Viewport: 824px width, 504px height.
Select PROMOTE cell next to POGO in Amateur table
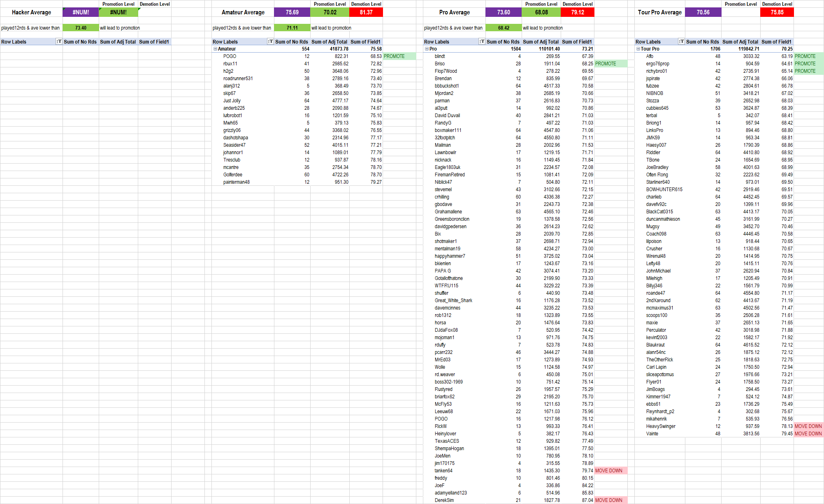399,56
